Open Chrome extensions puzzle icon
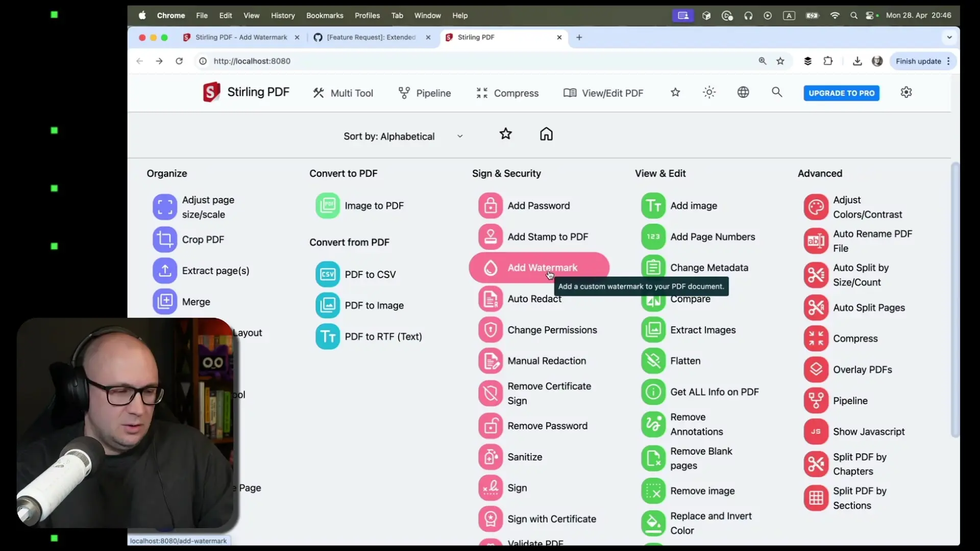The image size is (980, 551). 828,61
